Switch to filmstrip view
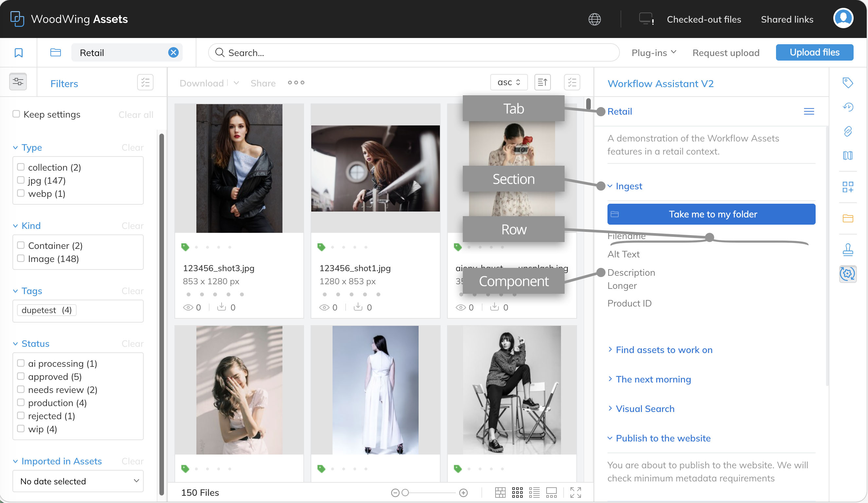 [551, 493]
